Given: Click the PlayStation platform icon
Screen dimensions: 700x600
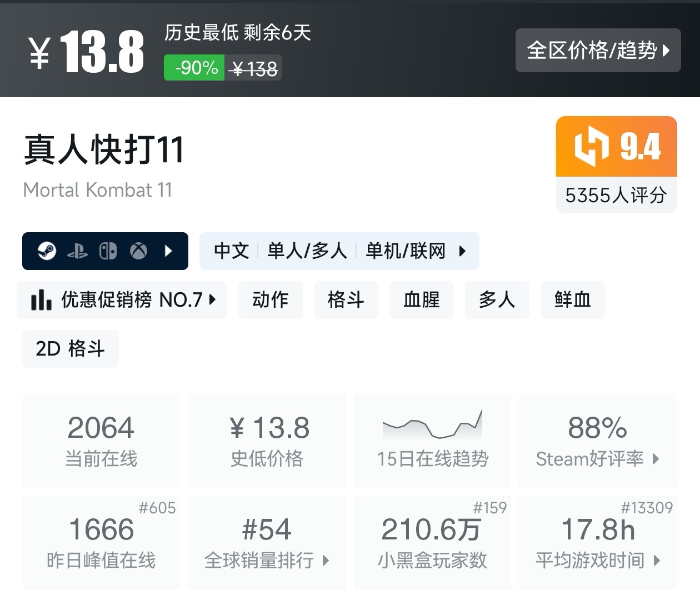Looking at the screenshot, I should [x=77, y=252].
